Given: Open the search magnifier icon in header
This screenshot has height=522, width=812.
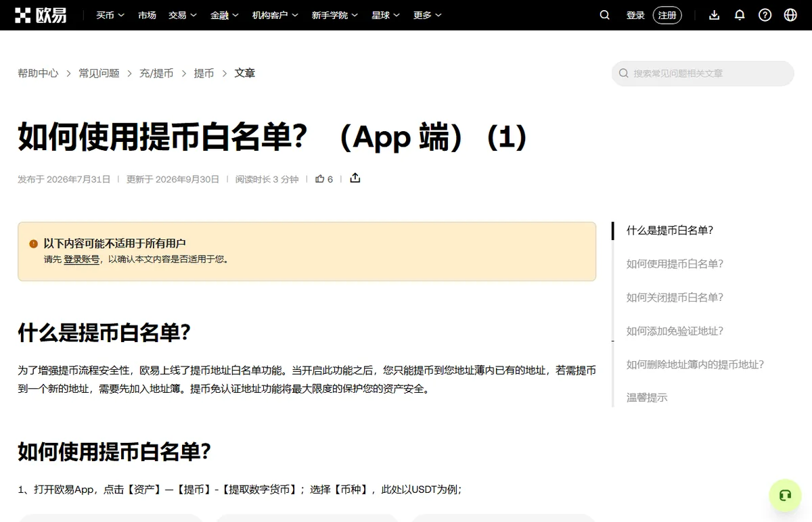Looking at the screenshot, I should tap(605, 15).
